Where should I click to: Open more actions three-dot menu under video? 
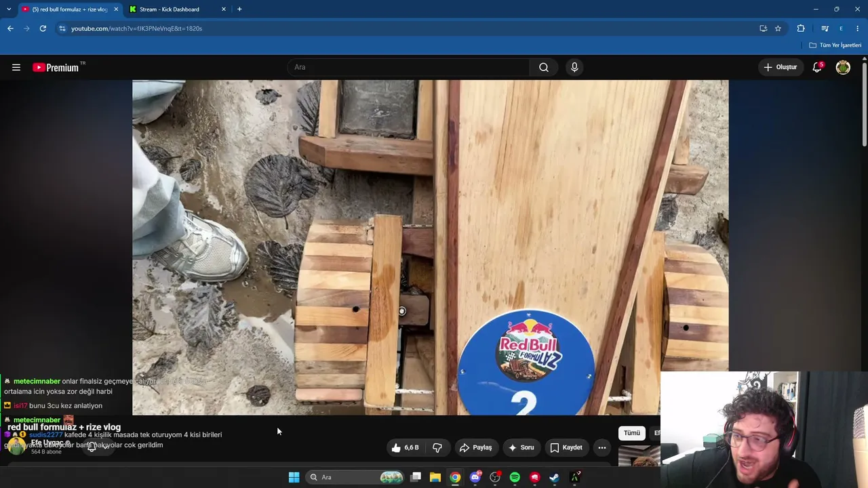pos(602,447)
